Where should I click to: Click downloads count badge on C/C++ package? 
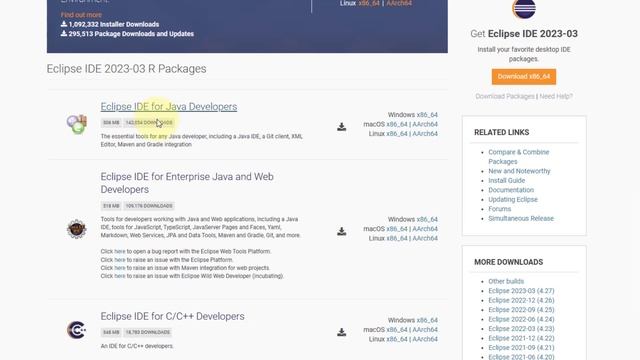148,332
